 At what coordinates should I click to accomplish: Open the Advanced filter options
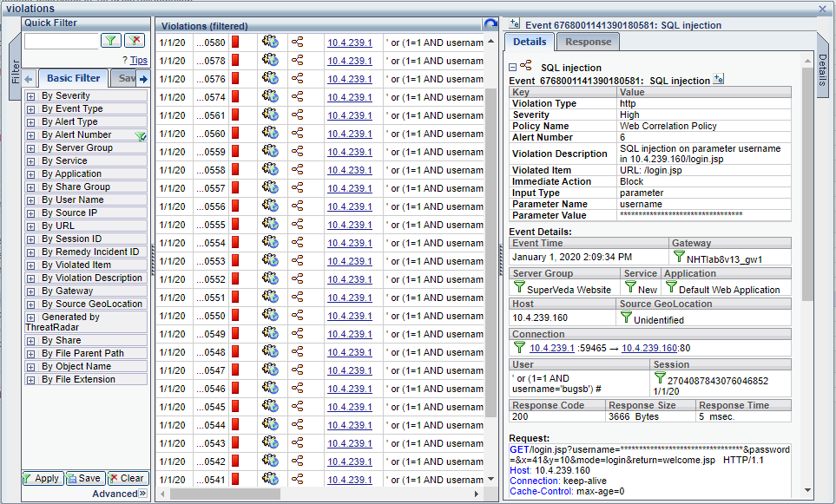[115, 493]
